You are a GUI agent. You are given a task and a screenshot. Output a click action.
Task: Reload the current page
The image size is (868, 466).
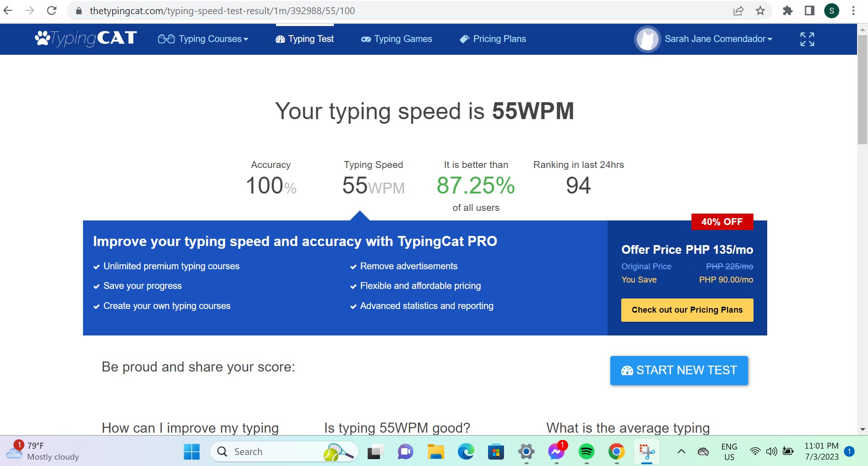(50, 10)
